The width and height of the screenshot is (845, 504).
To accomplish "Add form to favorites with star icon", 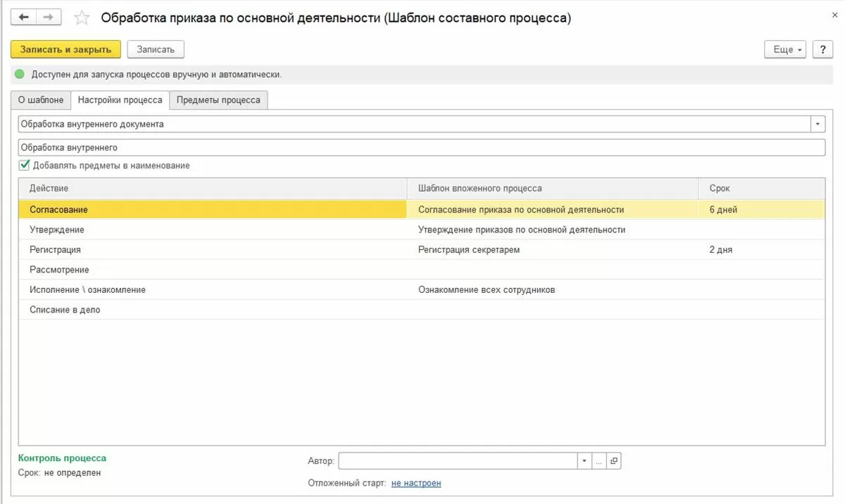I will pyautogui.click(x=82, y=18).
